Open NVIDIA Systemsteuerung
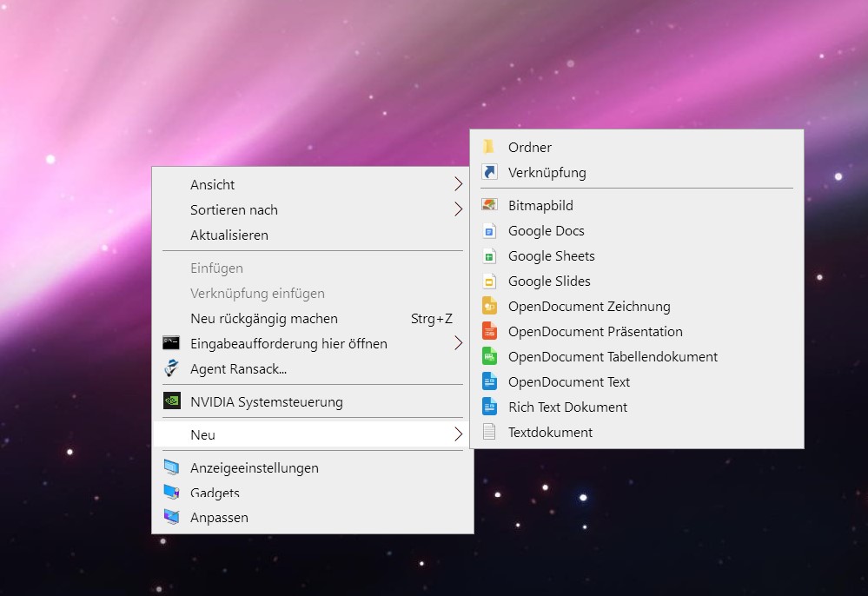 [313, 401]
